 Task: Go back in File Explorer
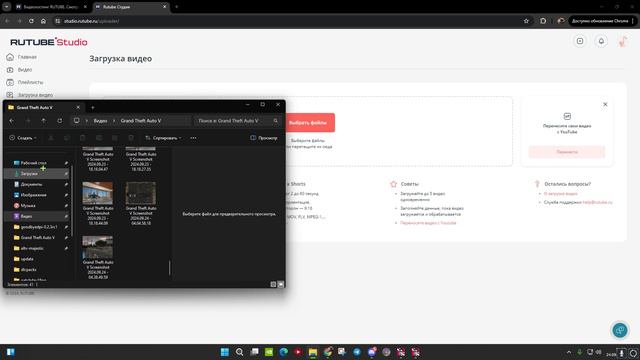11,121
